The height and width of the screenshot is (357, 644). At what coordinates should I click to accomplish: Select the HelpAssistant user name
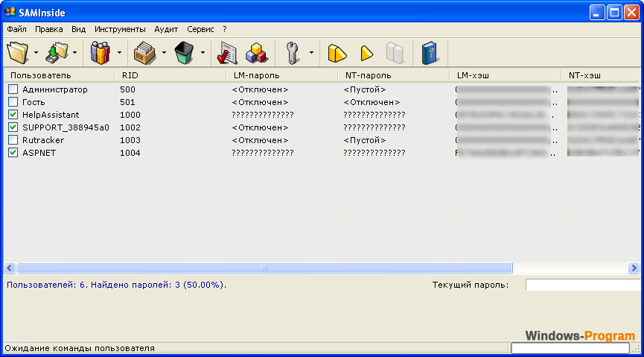51,115
